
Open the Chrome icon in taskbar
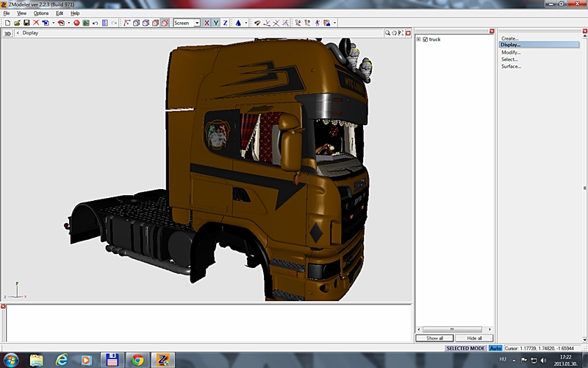tap(137, 360)
